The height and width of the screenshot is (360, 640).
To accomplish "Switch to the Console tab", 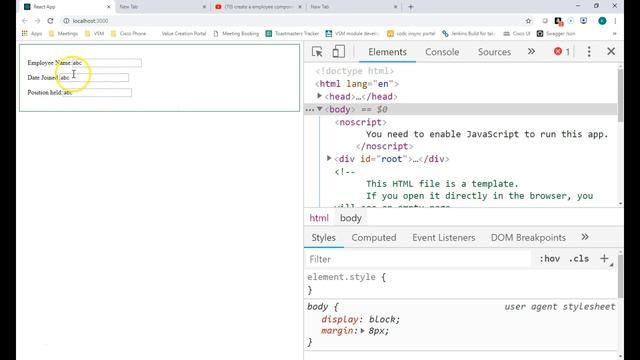I will (442, 52).
